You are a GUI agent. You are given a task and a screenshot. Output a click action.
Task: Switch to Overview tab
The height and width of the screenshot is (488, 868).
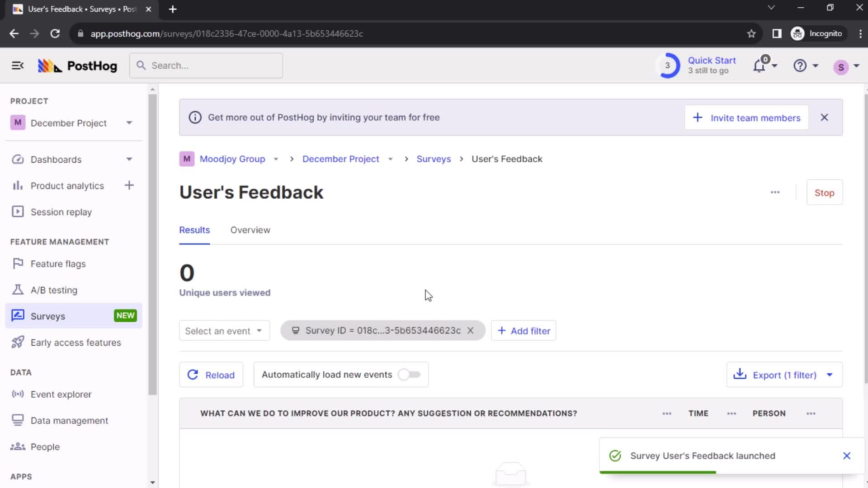(x=250, y=230)
